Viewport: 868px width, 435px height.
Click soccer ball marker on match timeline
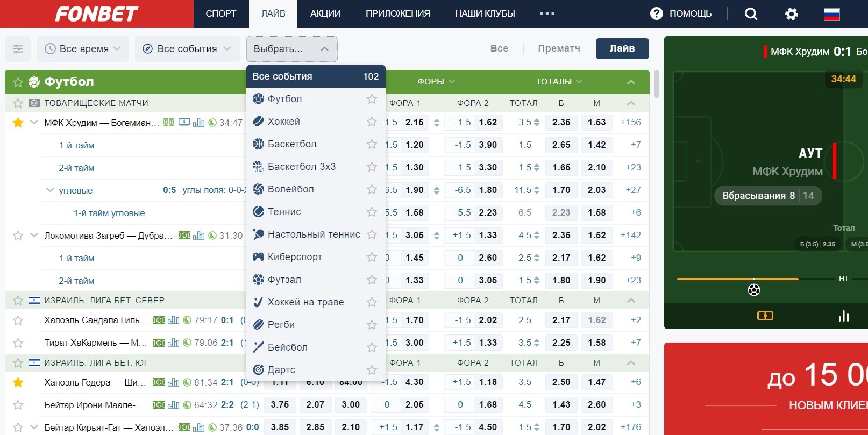(x=754, y=290)
